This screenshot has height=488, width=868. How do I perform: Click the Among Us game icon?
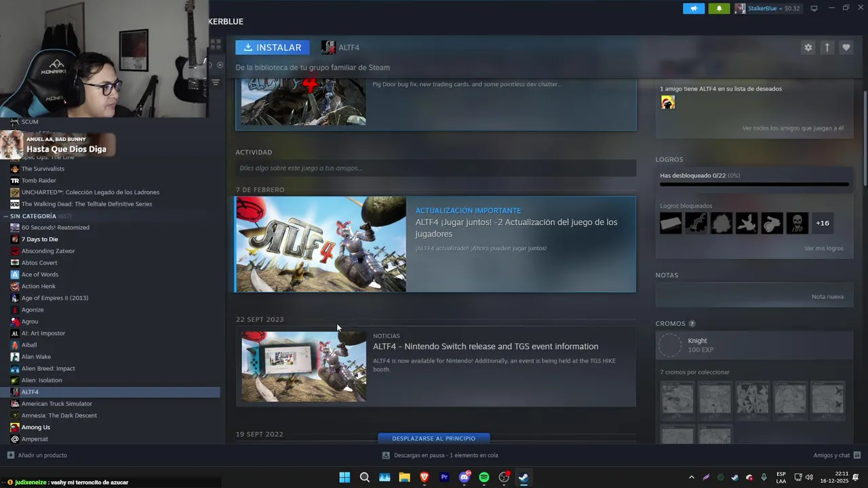tap(15, 428)
